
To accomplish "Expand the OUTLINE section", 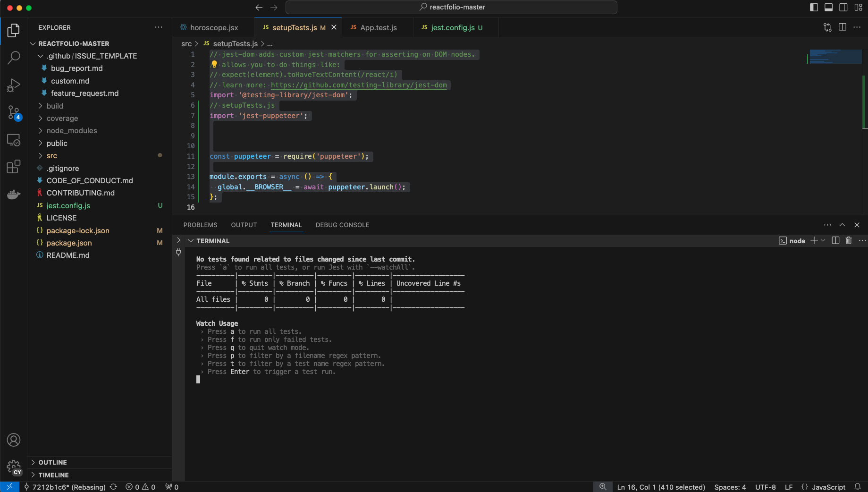I will 52,462.
